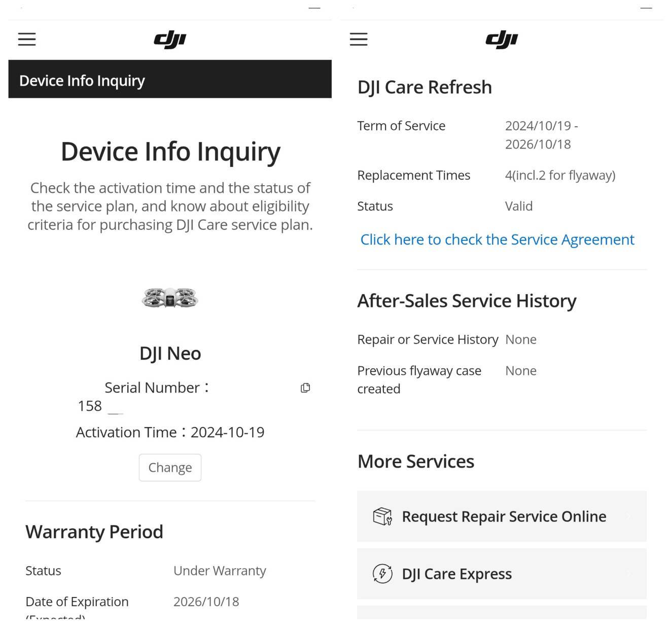Click the Activation Time date 2024-10-19
This screenshot has width=672, height=627.
(227, 432)
